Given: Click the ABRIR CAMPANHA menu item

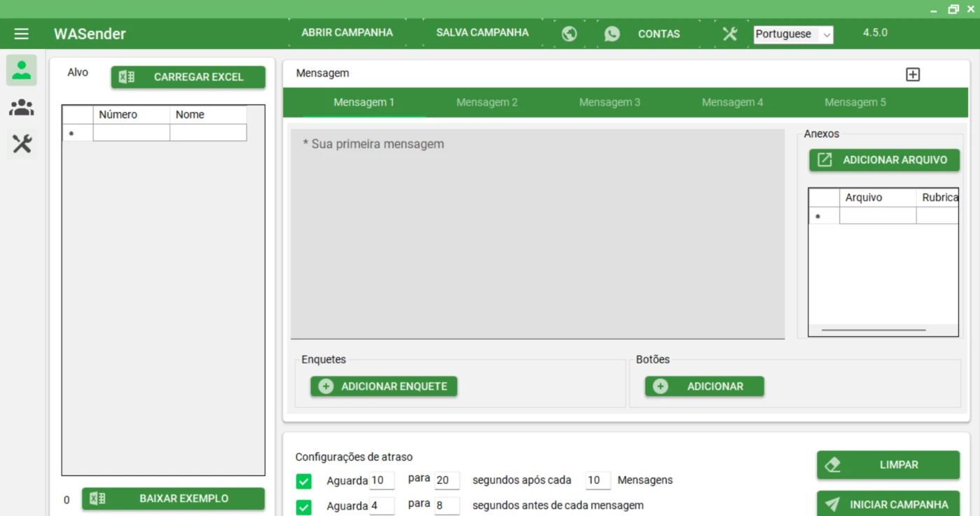Looking at the screenshot, I should (347, 33).
